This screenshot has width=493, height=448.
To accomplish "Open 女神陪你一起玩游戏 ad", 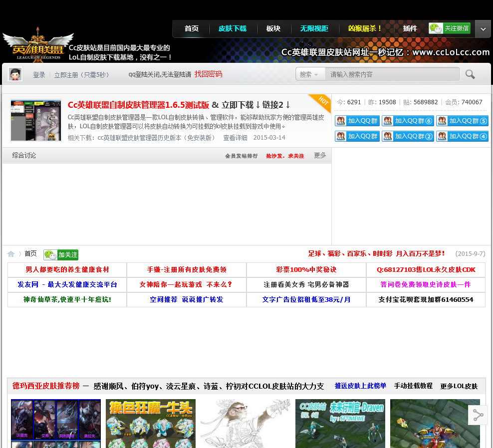I will click(x=187, y=284).
